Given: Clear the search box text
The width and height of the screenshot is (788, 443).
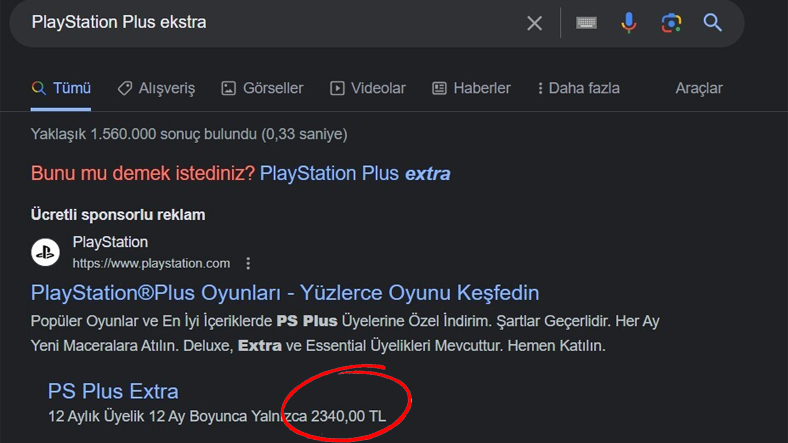Looking at the screenshot, I should [535, 22].
